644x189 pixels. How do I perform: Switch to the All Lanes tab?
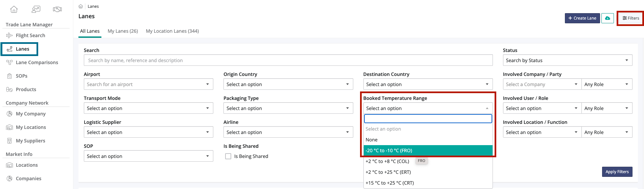point(90,31)
